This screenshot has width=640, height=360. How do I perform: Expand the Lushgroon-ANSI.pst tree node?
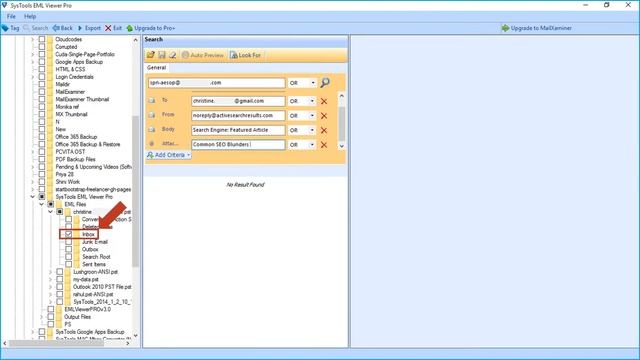(x=51, y=272)
